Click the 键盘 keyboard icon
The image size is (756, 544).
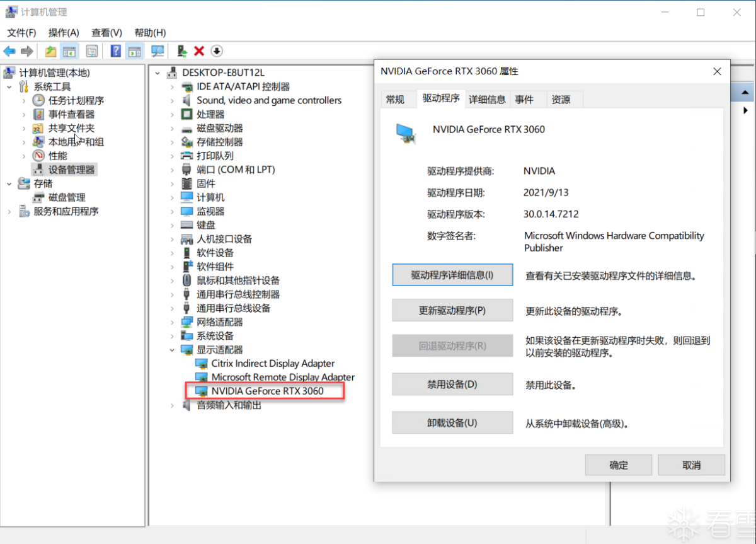186,225
